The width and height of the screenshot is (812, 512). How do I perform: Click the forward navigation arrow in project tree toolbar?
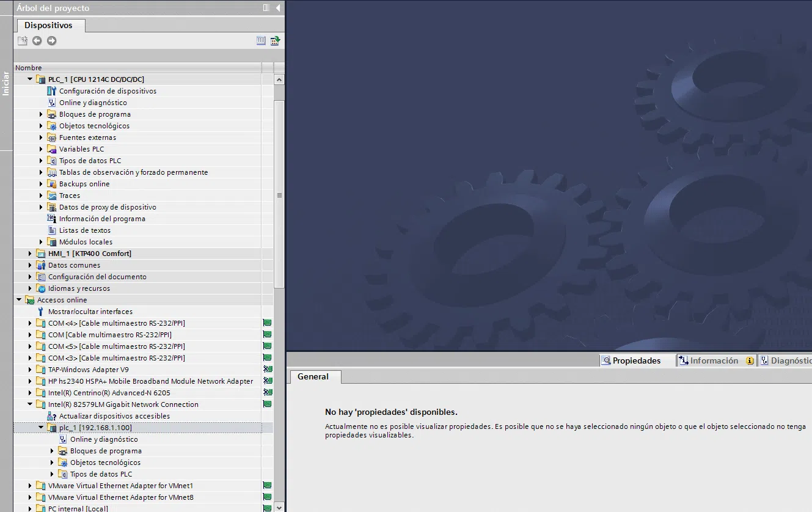(52, 41)
